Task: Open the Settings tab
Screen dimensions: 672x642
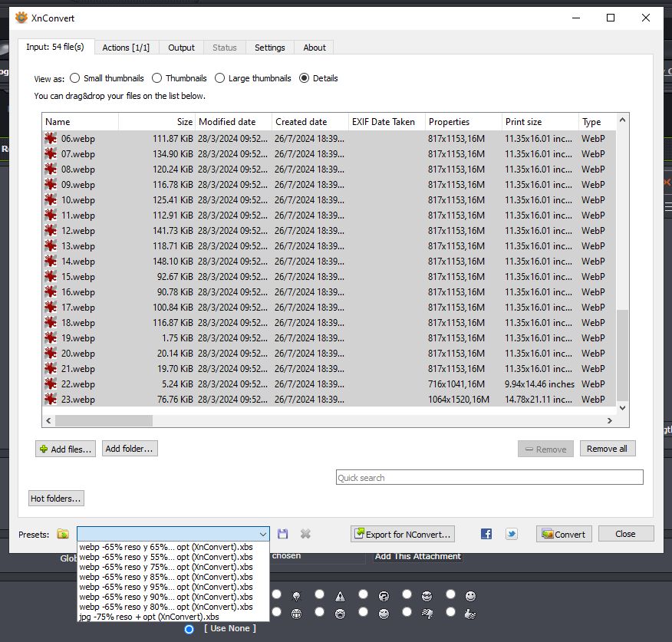Action: pos(269,48)
